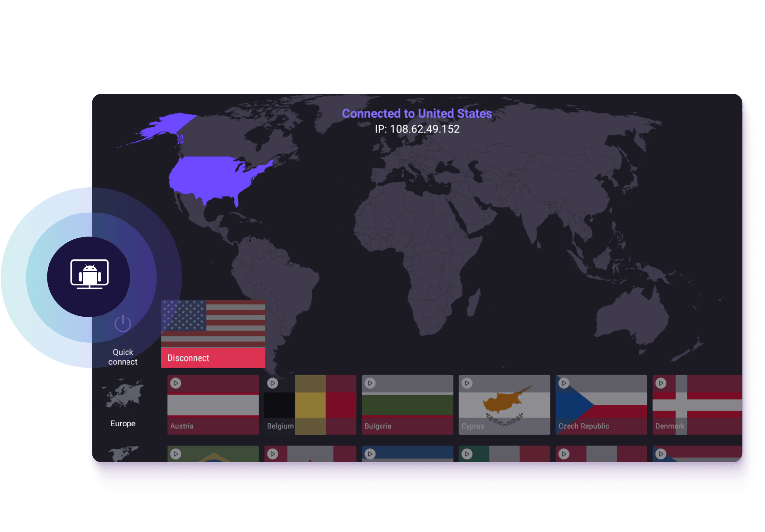Click the Android TV icon in the circle
765x532 pixels.
click(89, 274)
